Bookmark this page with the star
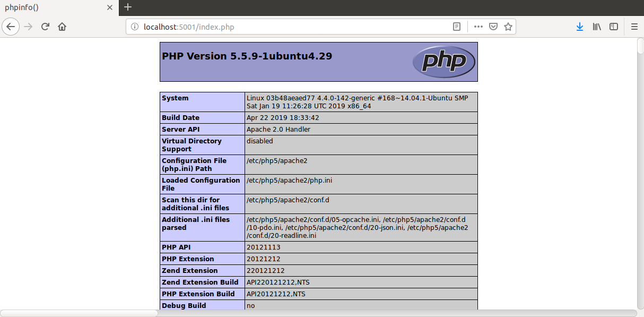Viewport: 644px width, 317px height. tap(508, 27)
